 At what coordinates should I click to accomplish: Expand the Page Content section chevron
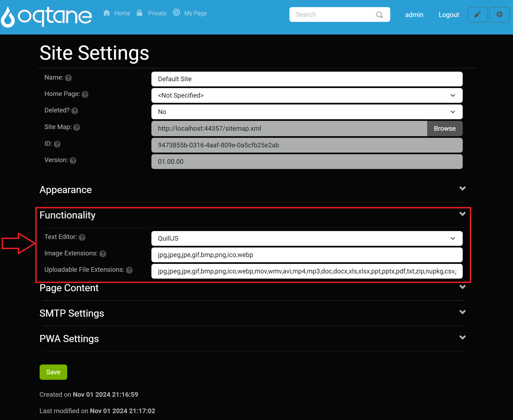[x=462, y=287]
